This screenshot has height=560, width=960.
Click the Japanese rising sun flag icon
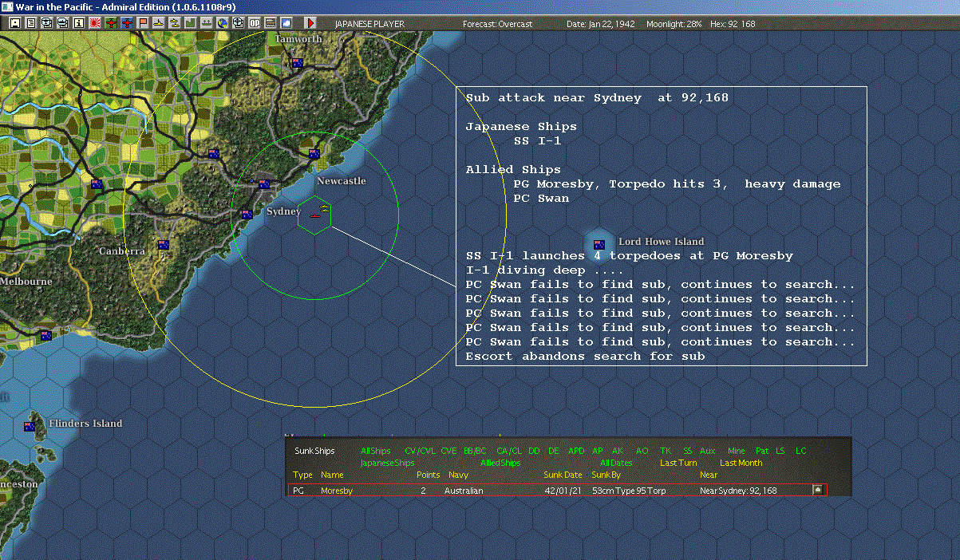pyautogui.click(x=95, y=23)
